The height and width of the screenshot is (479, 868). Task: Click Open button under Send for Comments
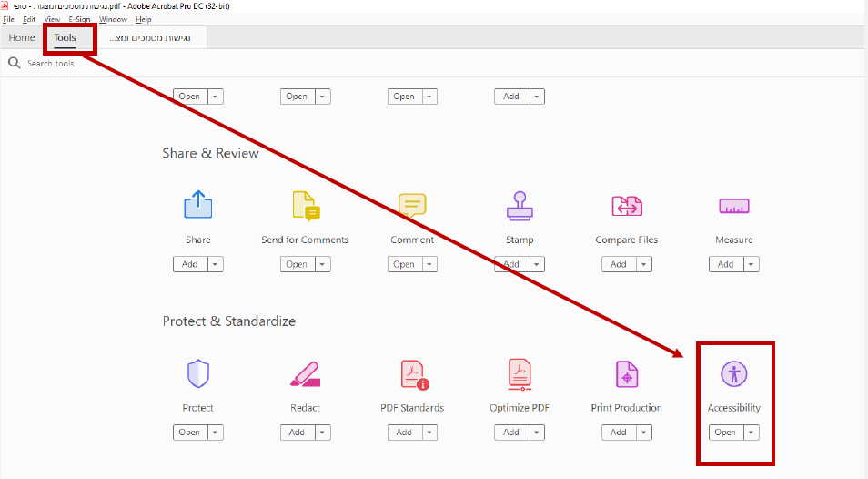[x=297, y=264]
